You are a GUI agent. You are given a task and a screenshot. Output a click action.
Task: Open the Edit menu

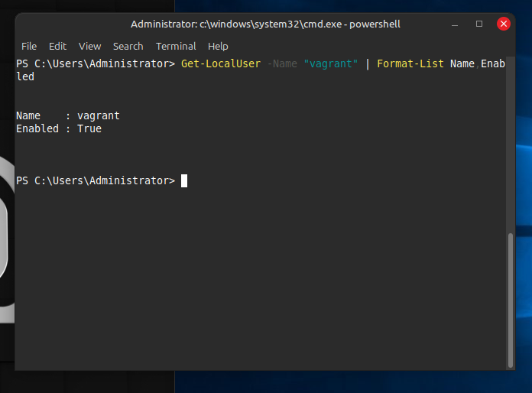click(x=57, y=46)
